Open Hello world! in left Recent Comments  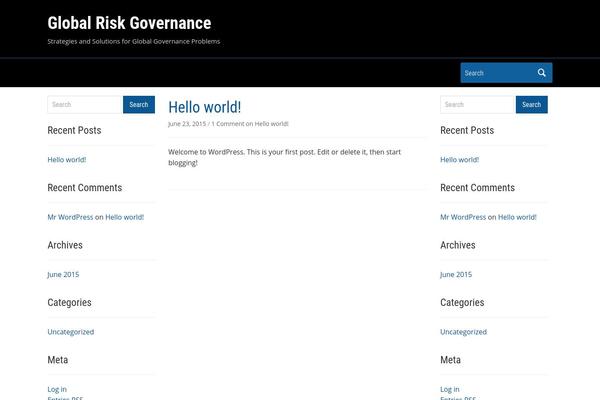124,217
